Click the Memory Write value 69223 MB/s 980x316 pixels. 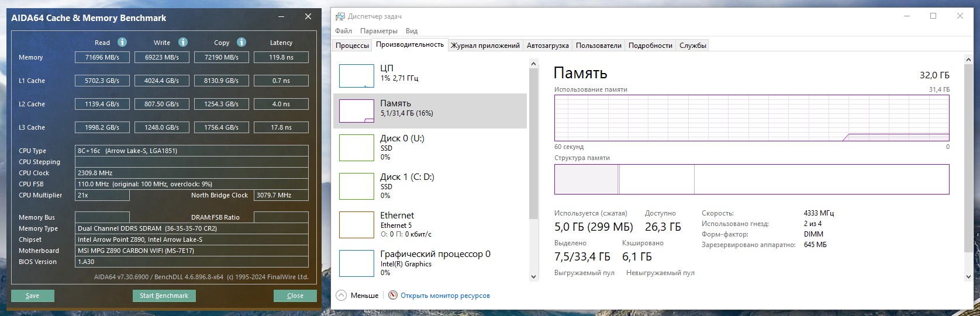pyautogui.click(x=162, y=57)
